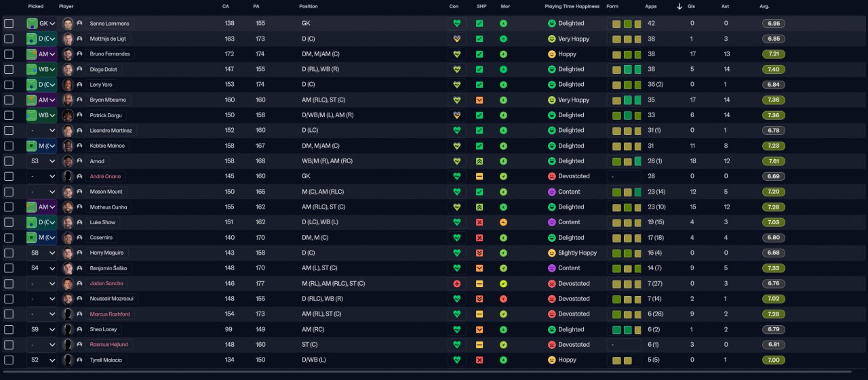The height and width of the screenshot is (380, 868).
Task: Tick the checkbox for Casemiro
Action: point(9,238)
